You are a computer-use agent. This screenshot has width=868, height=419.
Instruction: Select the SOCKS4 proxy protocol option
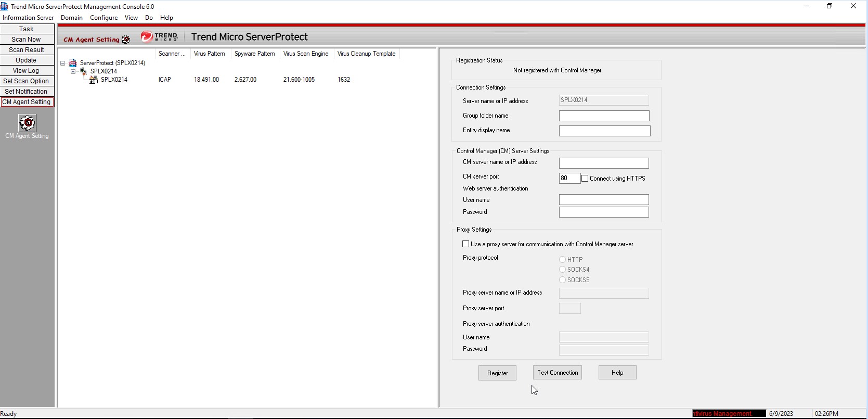click(562, 270)
